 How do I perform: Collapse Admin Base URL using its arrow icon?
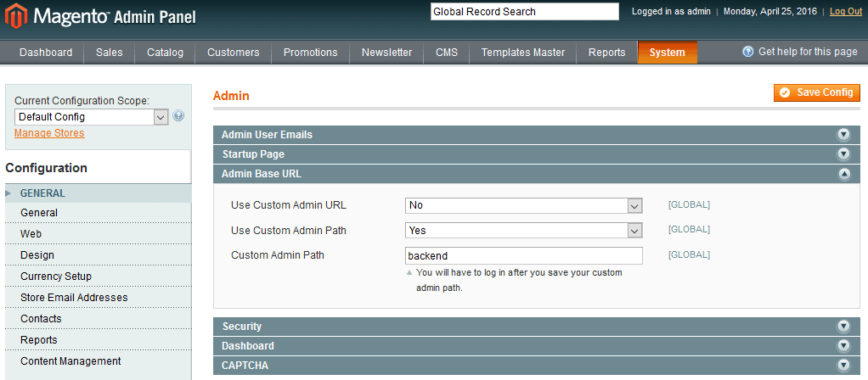click(843, 174)
